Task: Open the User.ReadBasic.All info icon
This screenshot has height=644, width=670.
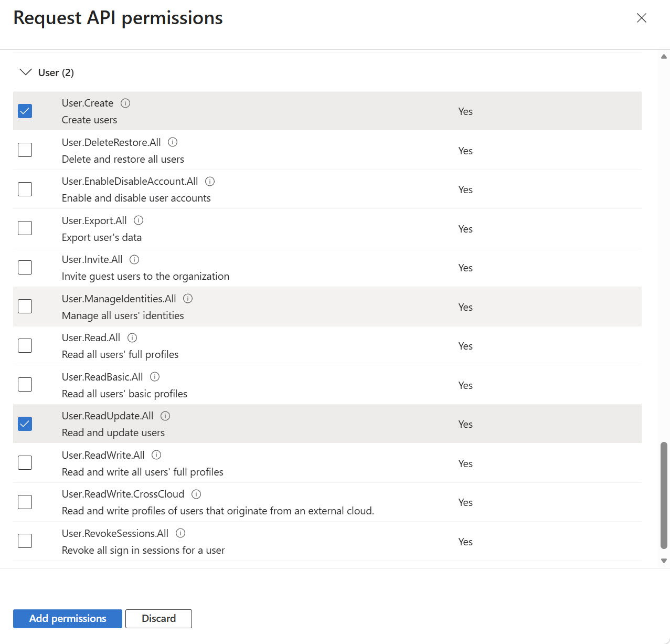Action: click(155, 377)
